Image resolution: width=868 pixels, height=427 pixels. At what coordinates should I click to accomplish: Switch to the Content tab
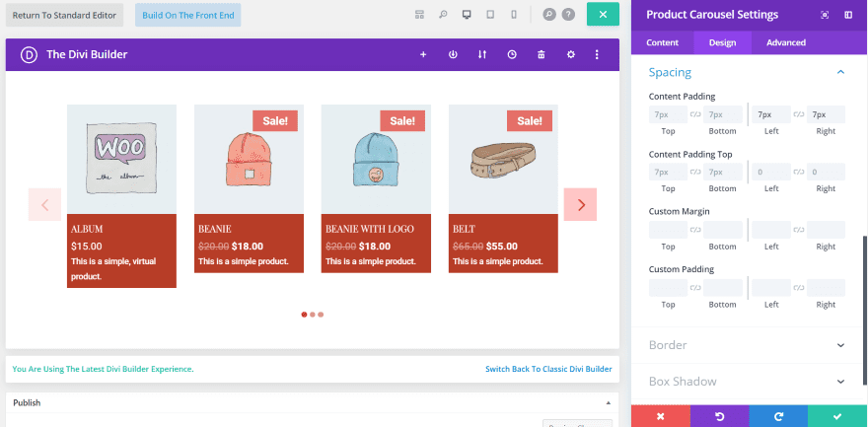coord(662,42)
